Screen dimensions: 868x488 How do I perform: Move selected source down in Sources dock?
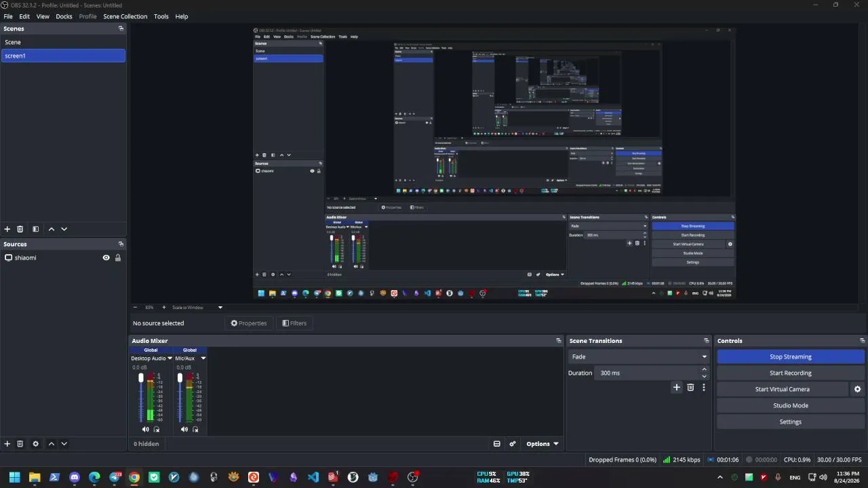point(64,444)
